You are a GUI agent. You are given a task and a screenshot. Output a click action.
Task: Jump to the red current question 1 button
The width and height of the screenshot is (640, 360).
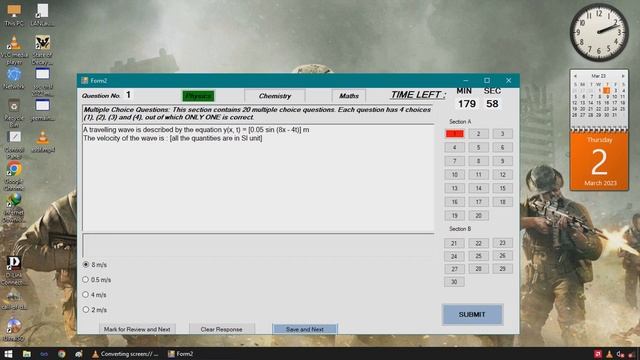(x=454, y=134)
